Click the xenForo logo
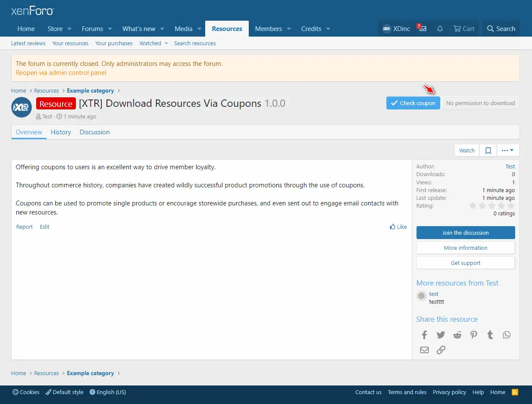Viewport: 532px width, 404px height. click(x=32, y=11)
